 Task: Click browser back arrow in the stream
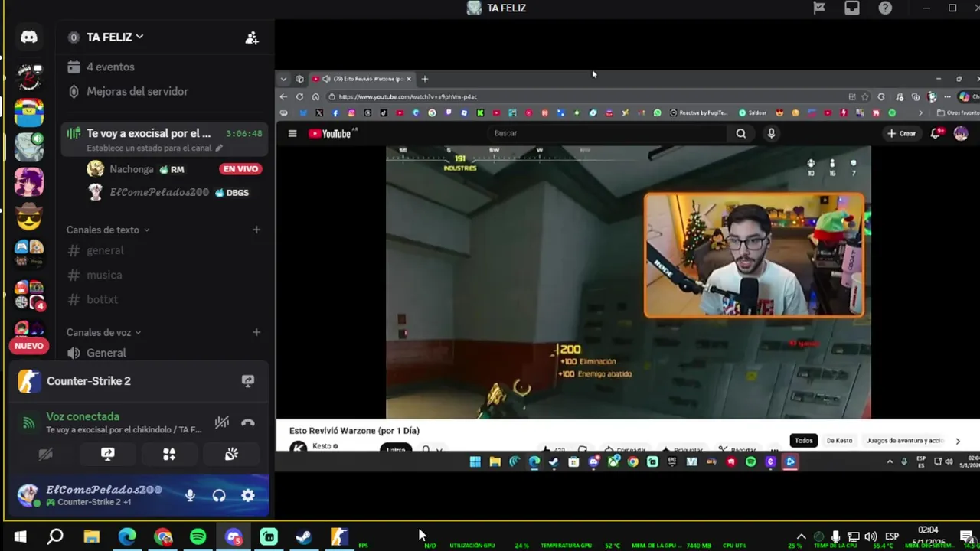[x=283, y=97]
